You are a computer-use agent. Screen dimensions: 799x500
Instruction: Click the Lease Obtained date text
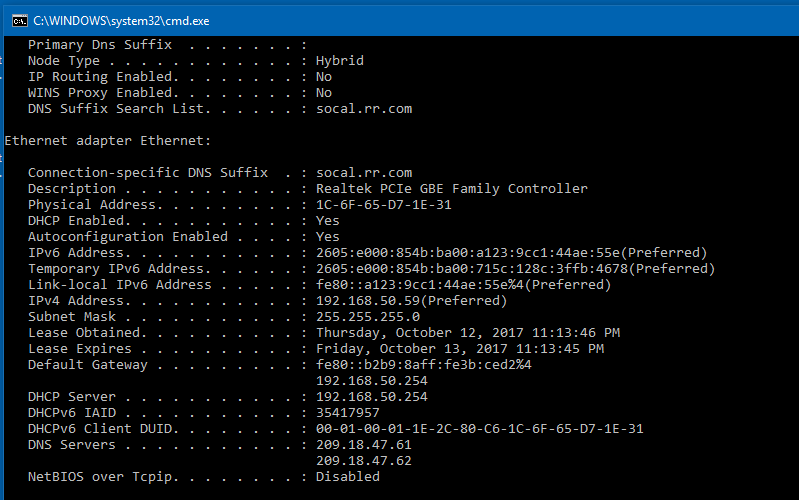point(467,333)
